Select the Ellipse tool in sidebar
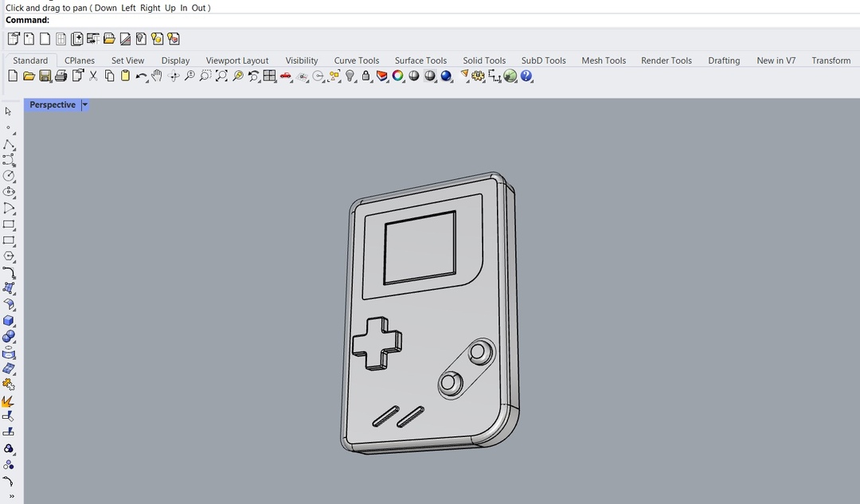 tap(9, 192)
